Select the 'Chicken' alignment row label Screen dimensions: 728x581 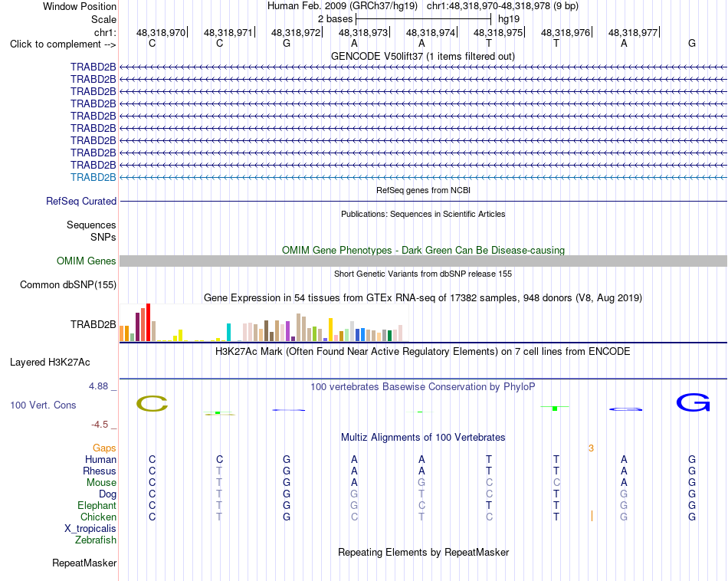(98, 517)
